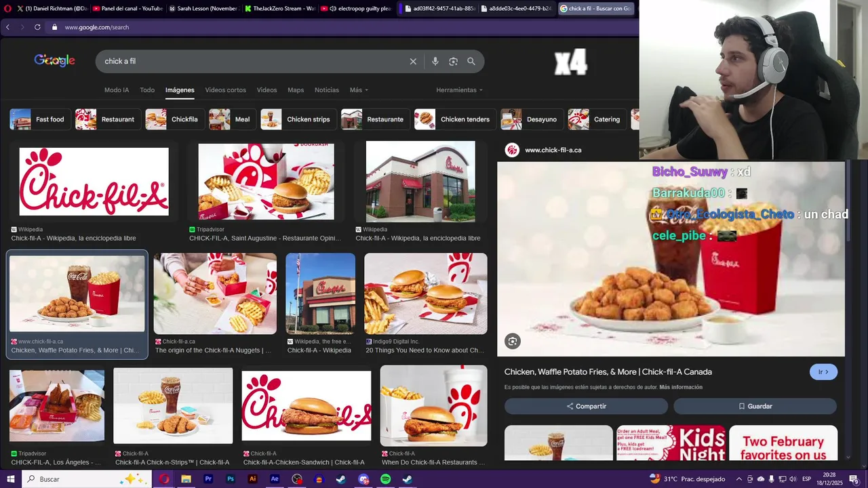This screenshot has height=488, width=868.
Task: Click the site info lock icon
Action: point(54,27)
